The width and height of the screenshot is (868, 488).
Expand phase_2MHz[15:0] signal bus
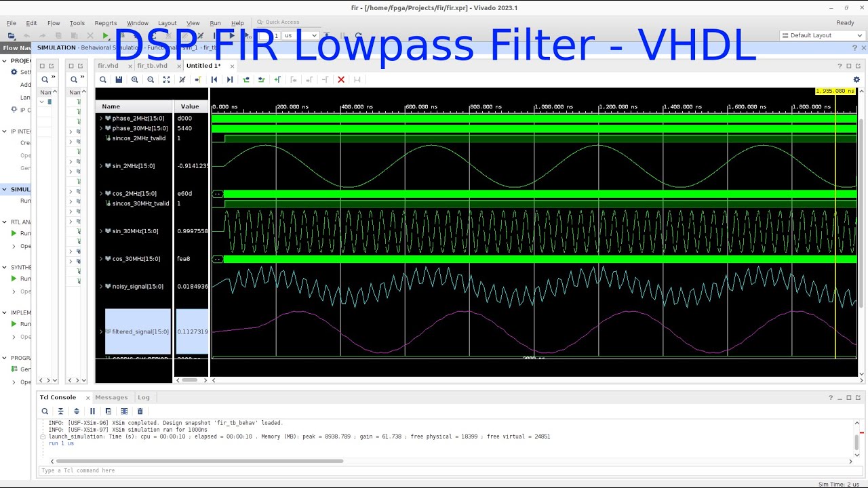(101, 118)
